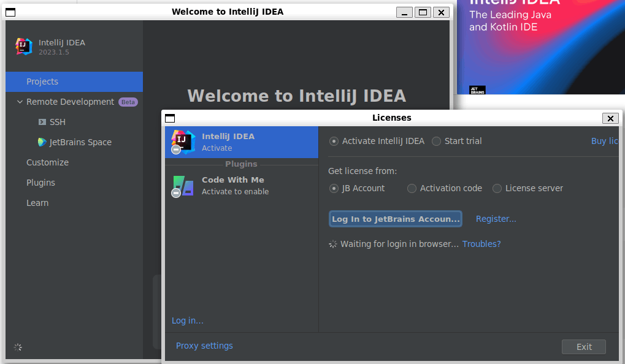625x364 pixels.
Task: Click the SSH terminal icon
Action: coord(42,122)
